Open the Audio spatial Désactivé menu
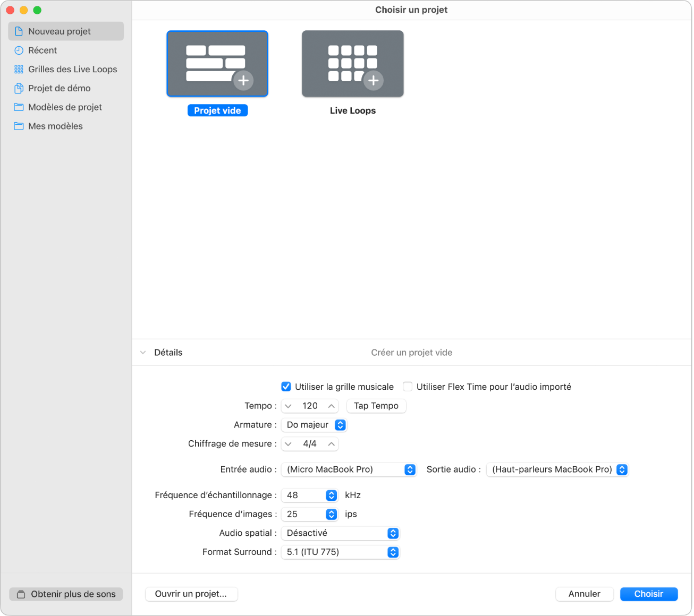694x616 pixels. [340, 533]
